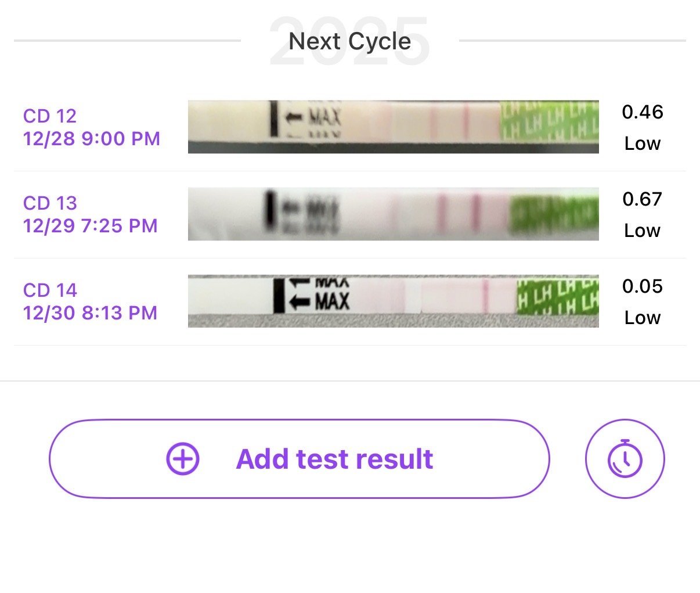This screenshot has width=700, height=593.
Task: Select the CD 12 cycle day label
Action: pyautogui.click(x=50, y=116)
